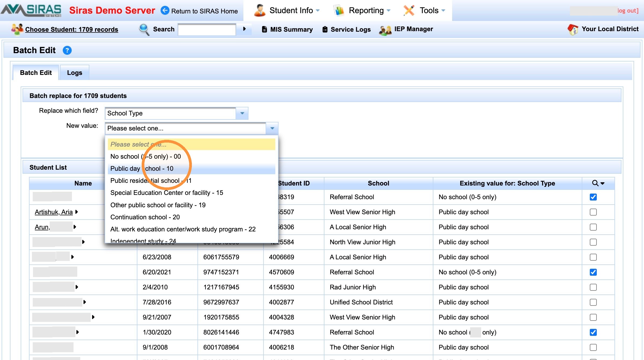
Task: Select 'Special Education Center or facility - 15'
Action: point(192,193)
